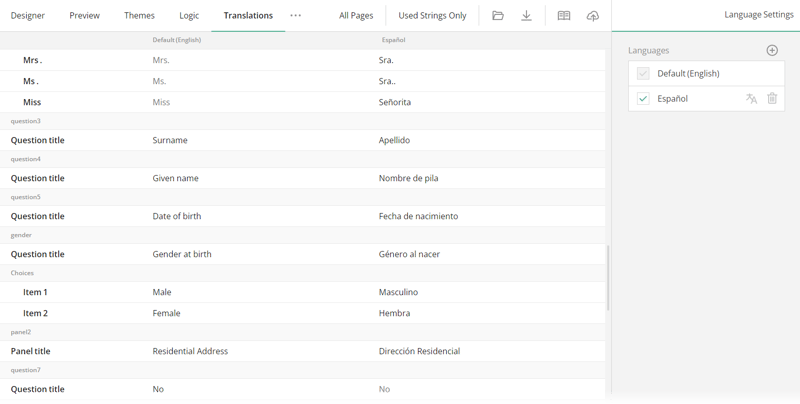
Task: Click the 'Item 1' row label
Action: point(35,292)
